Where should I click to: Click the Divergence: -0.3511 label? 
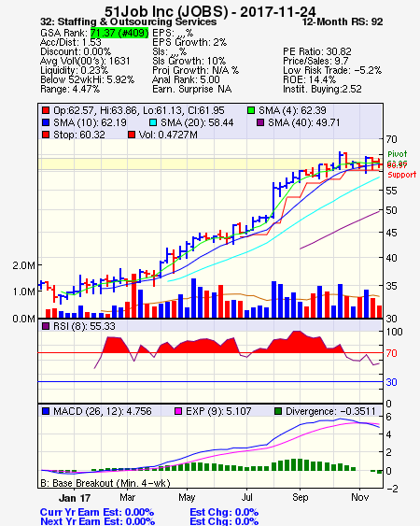click(x=330, y=411)
